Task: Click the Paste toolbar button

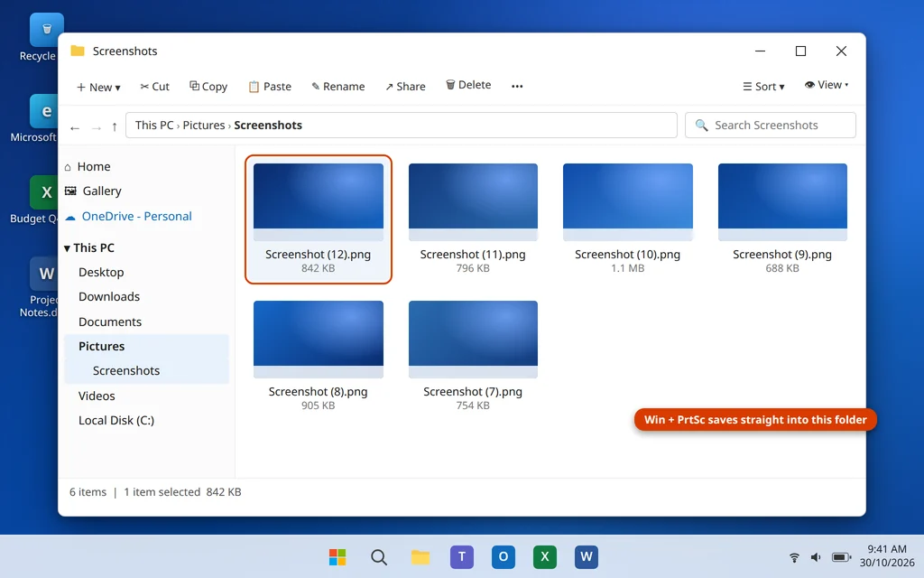Action: 269,86
